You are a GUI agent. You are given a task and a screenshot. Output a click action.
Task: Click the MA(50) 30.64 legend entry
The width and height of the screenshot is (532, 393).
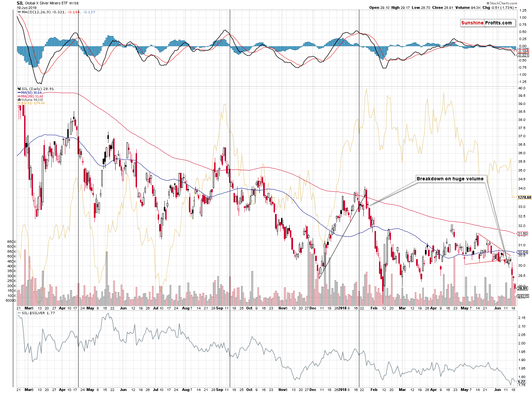(x=30, y=92)
